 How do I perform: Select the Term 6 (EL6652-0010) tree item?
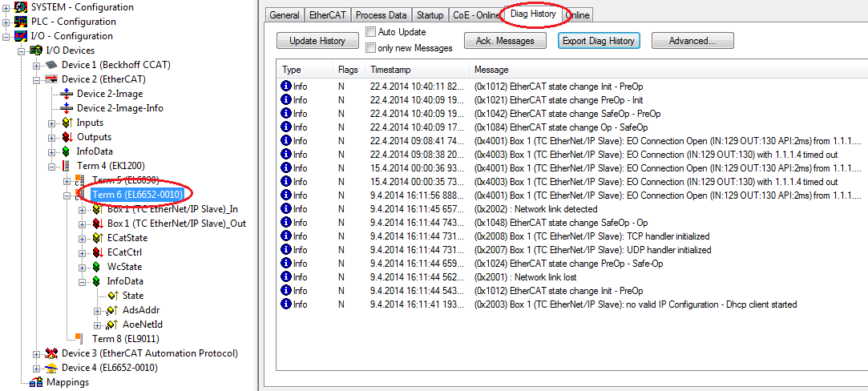(137, 195)
